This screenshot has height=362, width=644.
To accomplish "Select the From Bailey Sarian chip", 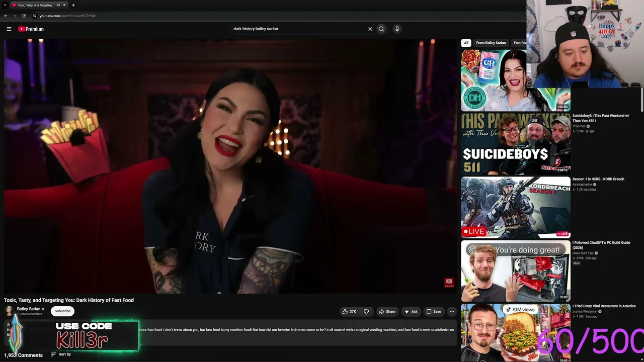I will (x=491, y=43).
